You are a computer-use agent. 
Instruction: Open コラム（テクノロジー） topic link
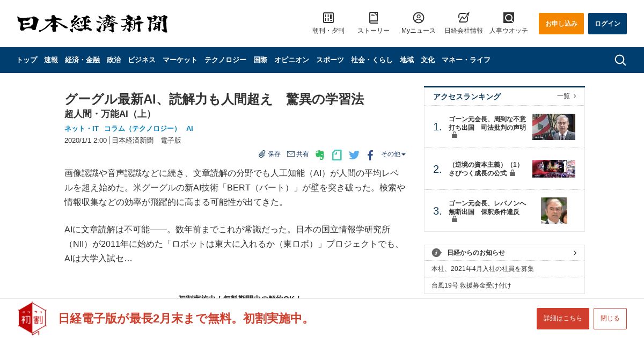click(142, 129)
